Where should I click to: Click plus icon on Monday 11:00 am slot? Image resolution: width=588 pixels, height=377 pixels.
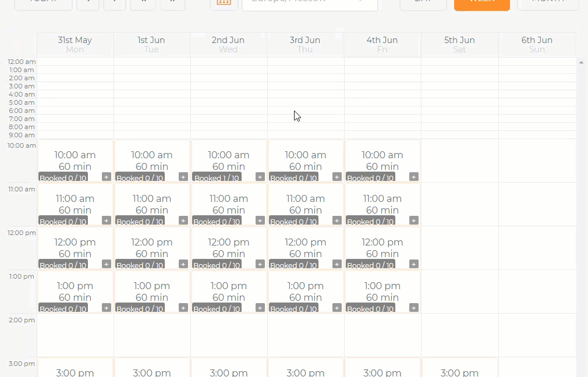(x=107, y=220)
